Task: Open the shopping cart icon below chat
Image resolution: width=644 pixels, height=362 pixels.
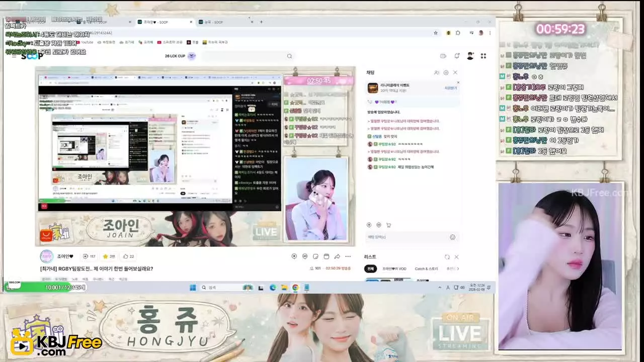Action: click(x=388, y=225)
